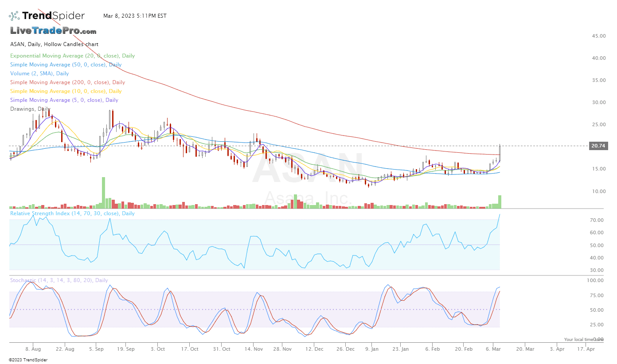Toggle the Simple Moving Average 200 legend
The width and height of the screenshot is (617, 364).
(x=67, y=82)
